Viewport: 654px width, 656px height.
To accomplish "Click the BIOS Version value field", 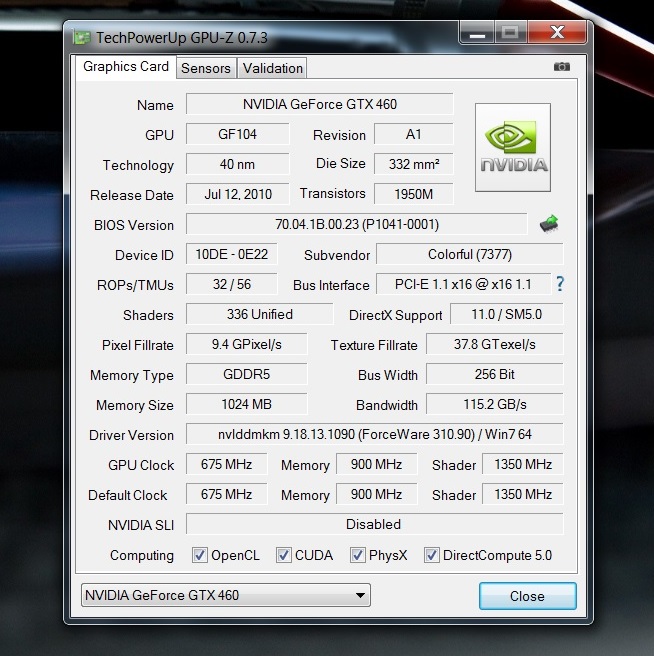I will tap(356, 224).
